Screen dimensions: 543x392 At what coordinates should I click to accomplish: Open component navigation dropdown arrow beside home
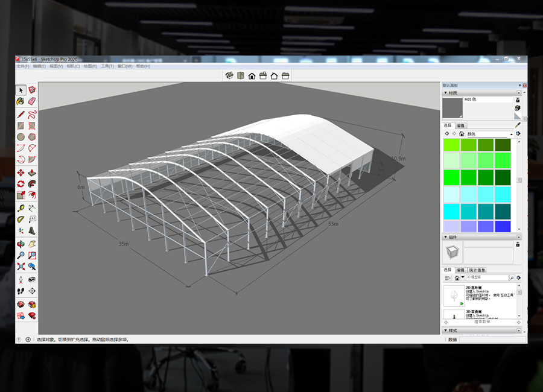463,277
